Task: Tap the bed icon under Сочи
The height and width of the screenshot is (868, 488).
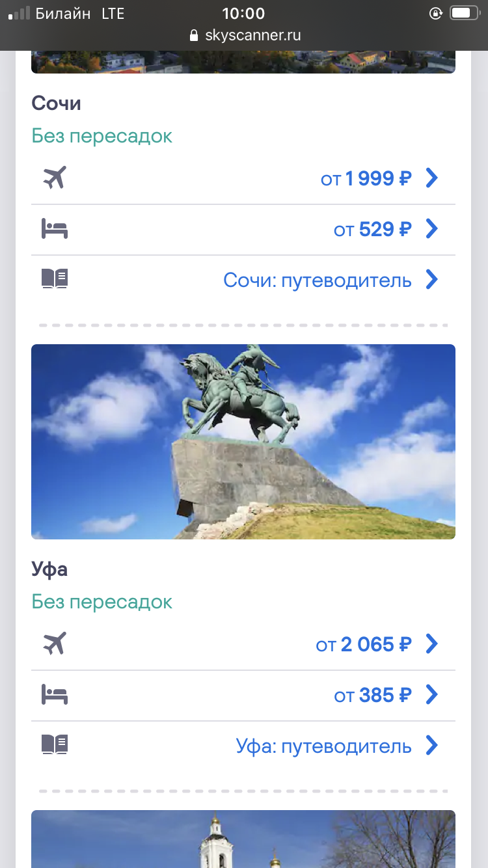Action: click(55, 229)
